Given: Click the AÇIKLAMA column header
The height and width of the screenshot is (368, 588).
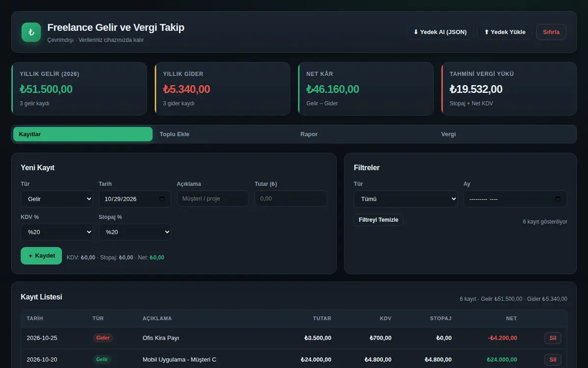Looking at the screenshot, I should click(157, 318).
